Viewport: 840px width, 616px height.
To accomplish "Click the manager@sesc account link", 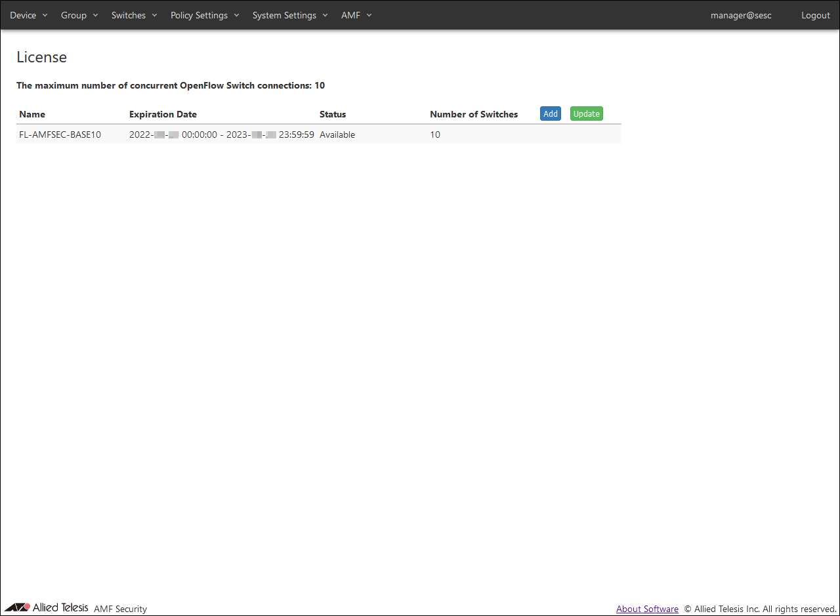I will [x=741, y=15].
